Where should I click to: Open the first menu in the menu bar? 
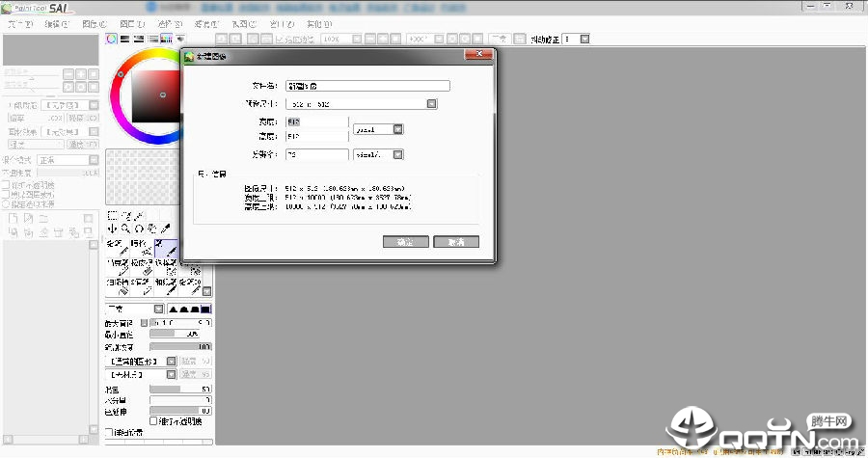tap(18, 23)
